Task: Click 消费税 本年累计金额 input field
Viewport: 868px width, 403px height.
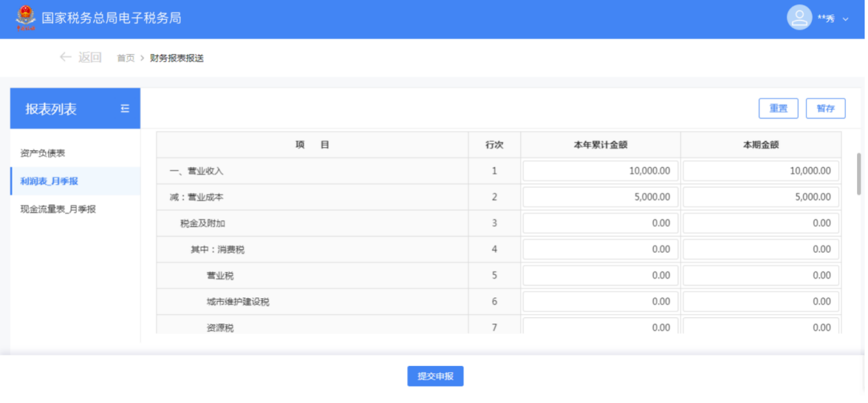Action: click(x=600, y=249)
